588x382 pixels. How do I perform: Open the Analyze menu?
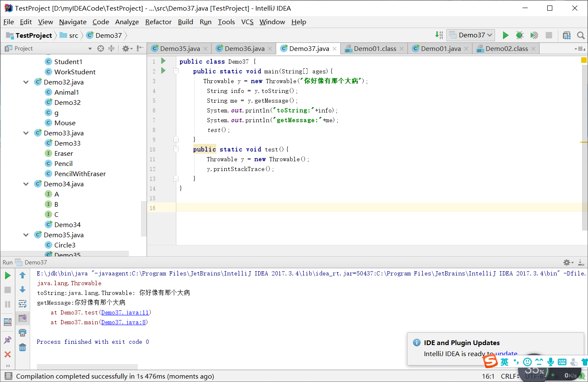127,22
